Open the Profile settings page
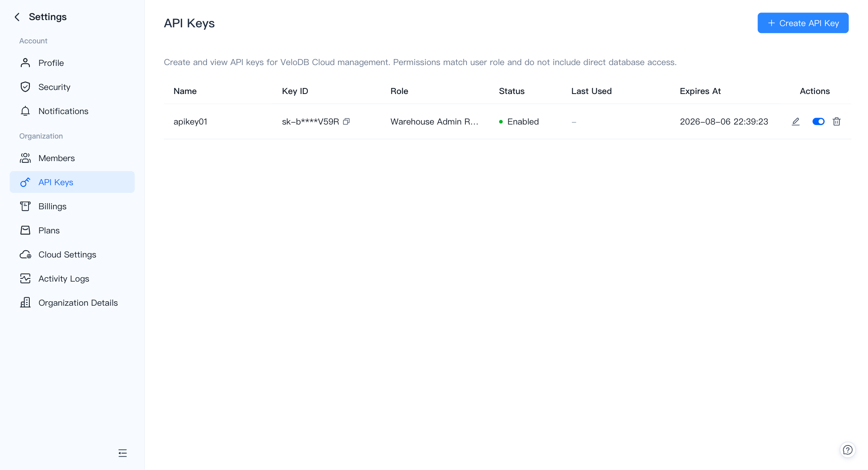The width and height of the screenshot is (868, 470). (72, 63)
